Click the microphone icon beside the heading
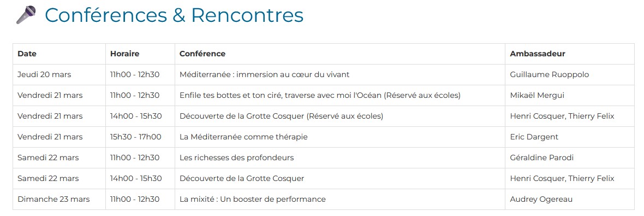This screenshot has width=644, height=216. pos(26,15)
